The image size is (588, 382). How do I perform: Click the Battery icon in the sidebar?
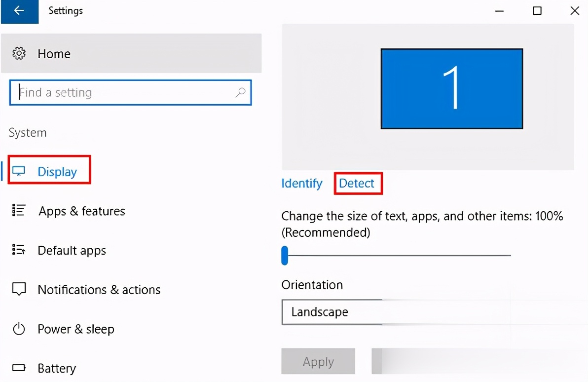(x=19, y=368)
